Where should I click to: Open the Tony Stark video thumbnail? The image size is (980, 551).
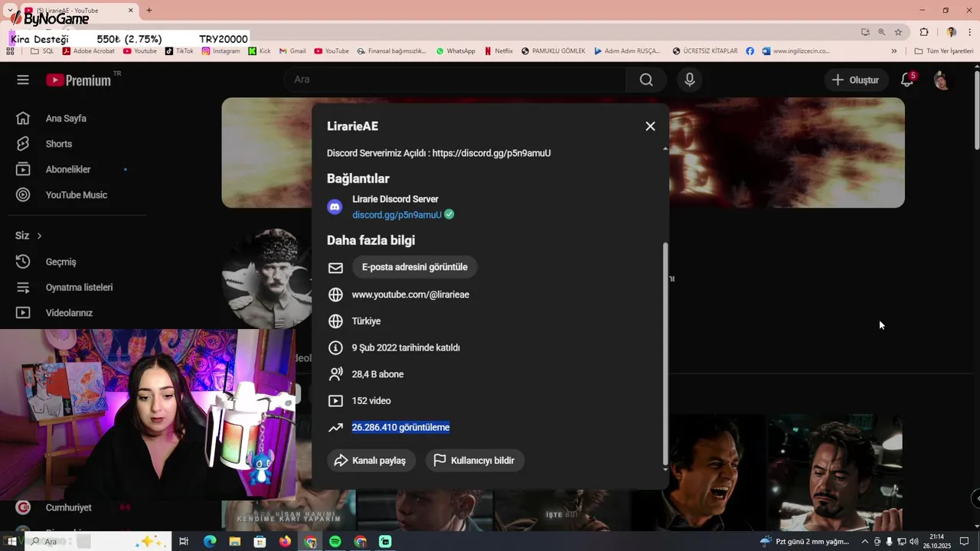[x=835, y=473]
